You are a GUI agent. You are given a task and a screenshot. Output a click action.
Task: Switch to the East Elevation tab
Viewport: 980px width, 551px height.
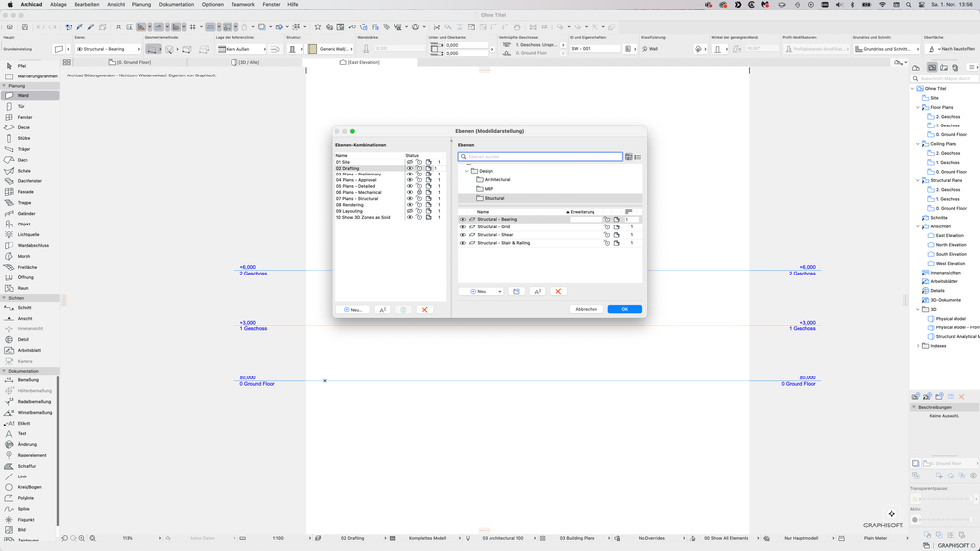pos(360,62)
